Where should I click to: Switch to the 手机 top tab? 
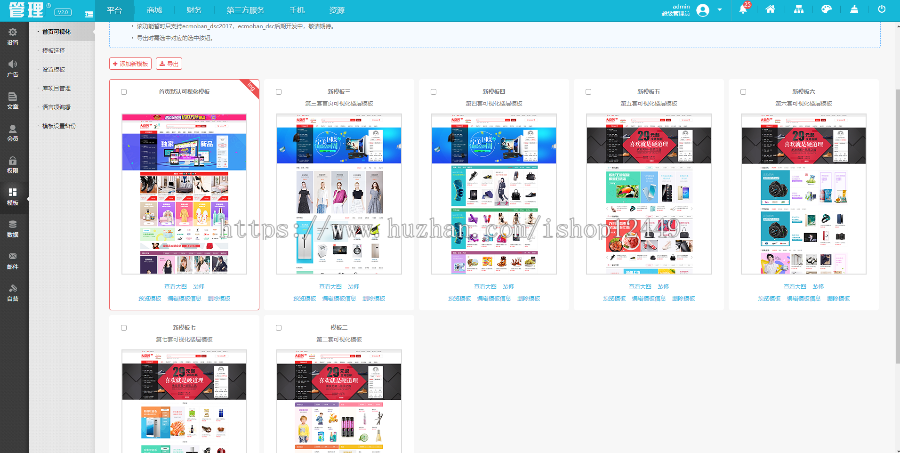tap(297, 10)
